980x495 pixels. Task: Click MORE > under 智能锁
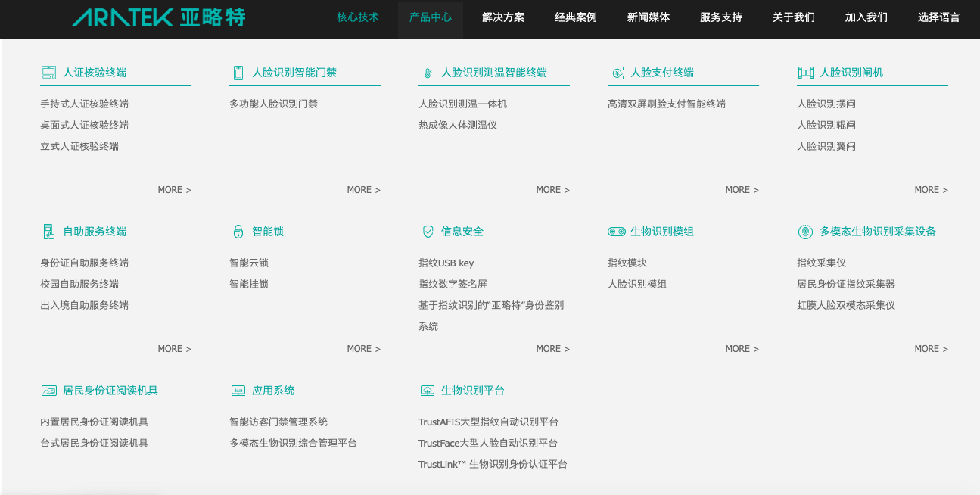[363, 349]
